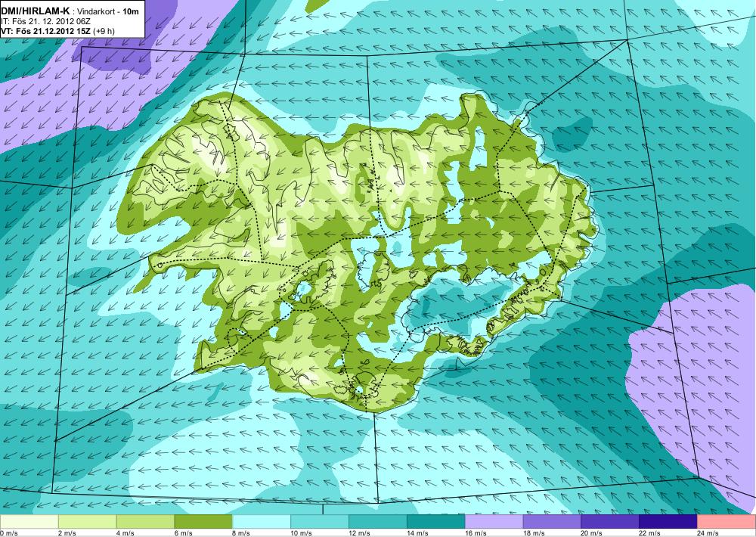This screenshot has width=756, height=537.
Task: Click the light lavender 16–18 m/s legend swatch
Action: pos(494,522)
